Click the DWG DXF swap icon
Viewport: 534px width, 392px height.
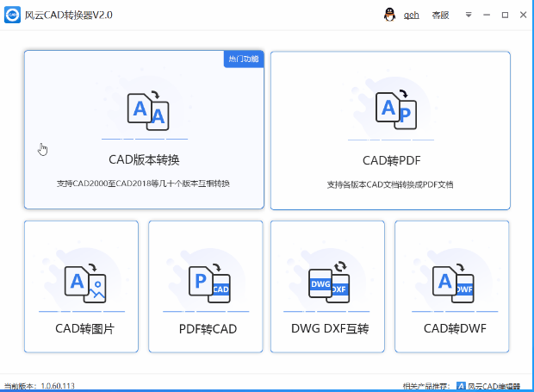[x=329, y=282]
